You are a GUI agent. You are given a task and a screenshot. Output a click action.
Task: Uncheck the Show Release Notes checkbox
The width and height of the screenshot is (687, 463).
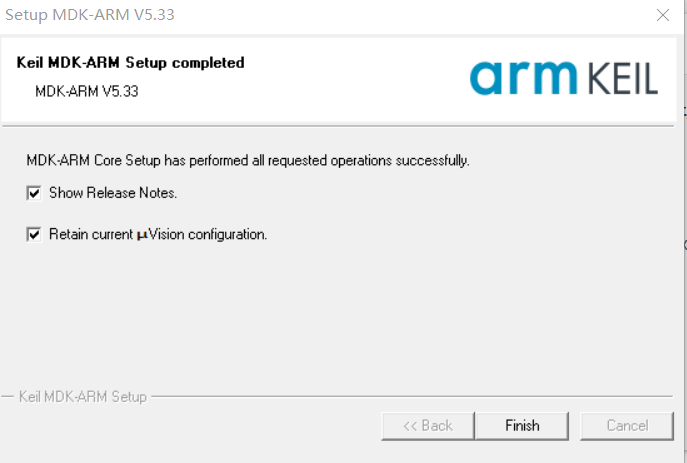[x=34, y=193]
